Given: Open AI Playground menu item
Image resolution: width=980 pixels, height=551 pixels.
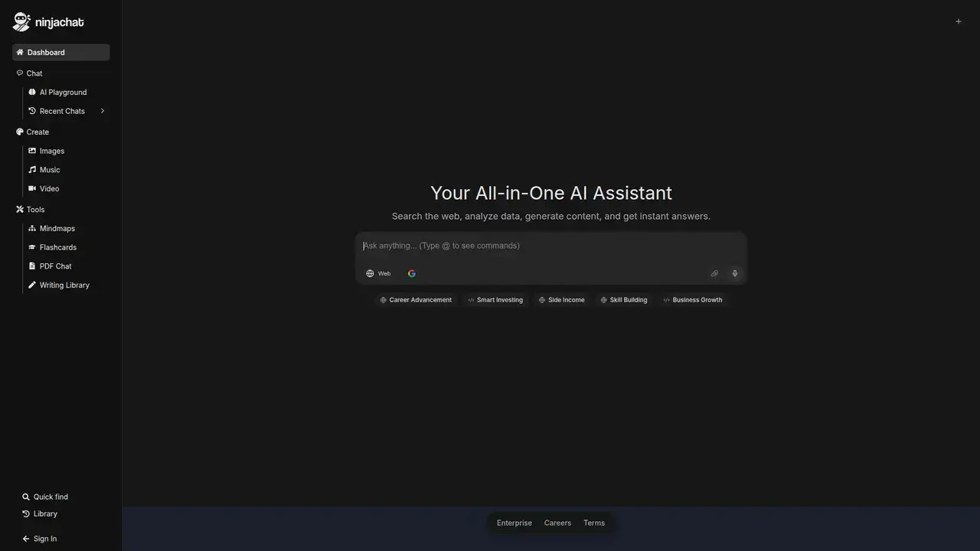Looking at the screenshot, I should point(63,92).
